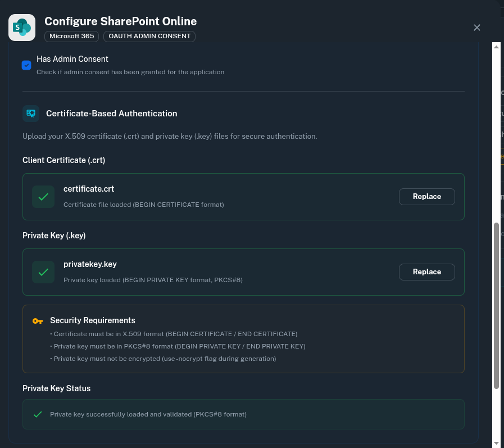Open the certificate.crt file name link

89,189
